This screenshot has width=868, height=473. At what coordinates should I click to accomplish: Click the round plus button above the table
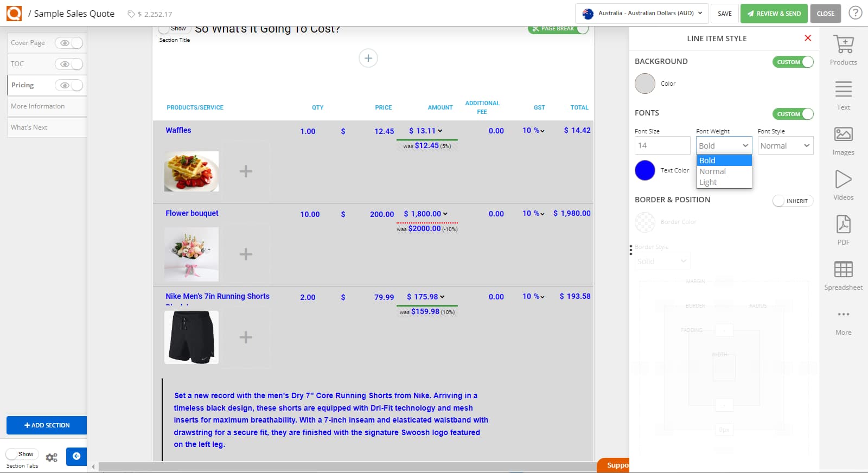368,58
